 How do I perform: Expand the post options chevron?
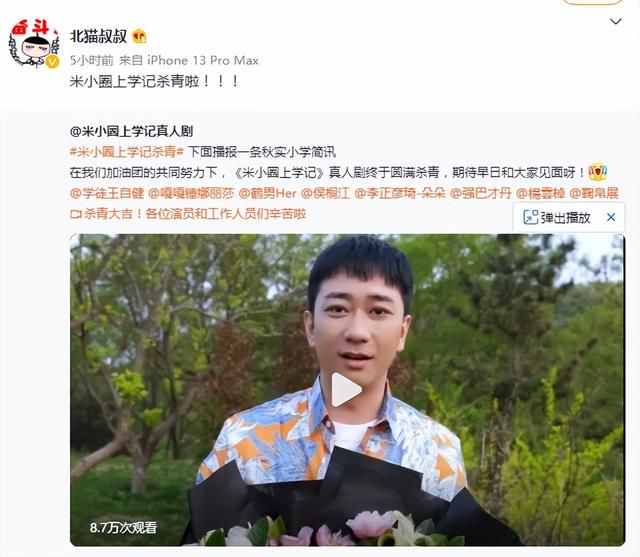(616, 21)
